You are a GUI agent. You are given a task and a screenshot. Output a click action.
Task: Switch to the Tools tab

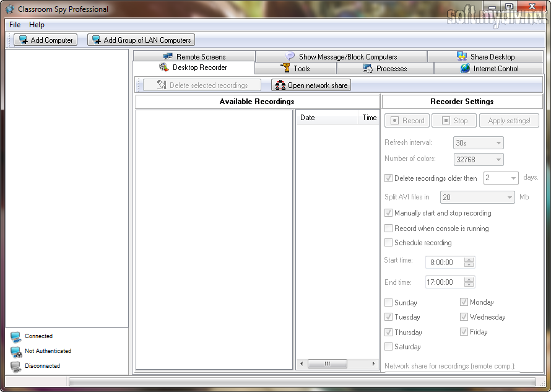pos(295,69)
